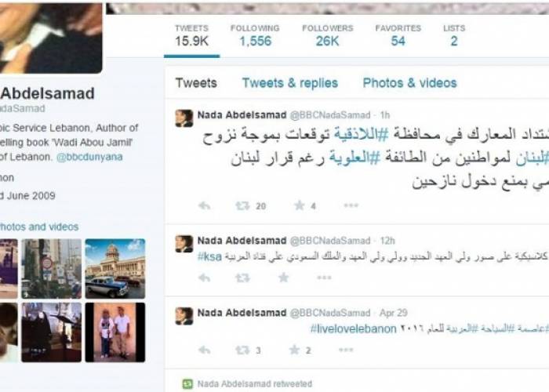Open more options on the Apr 29 tweet
Image resolution: width=549 pixels, height=392 pixels.
pos(346,350)
